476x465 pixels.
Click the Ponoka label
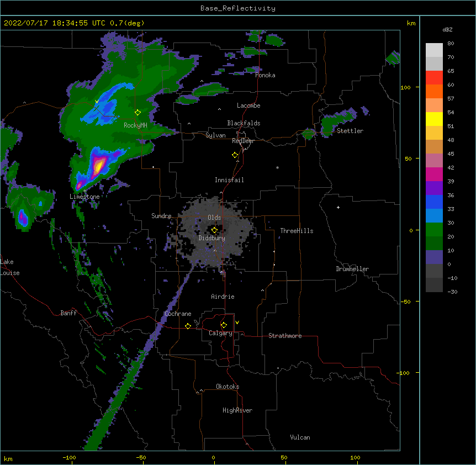point(265,75)
